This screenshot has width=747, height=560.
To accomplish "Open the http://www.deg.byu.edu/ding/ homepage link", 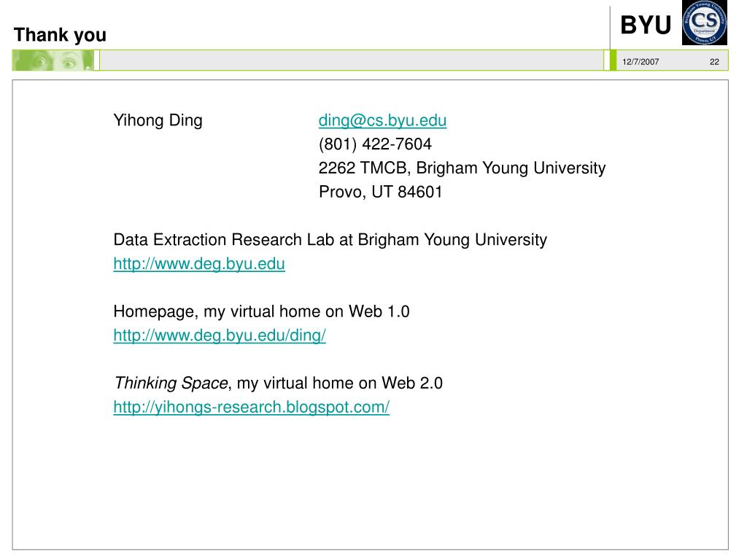I will [220, 335].
